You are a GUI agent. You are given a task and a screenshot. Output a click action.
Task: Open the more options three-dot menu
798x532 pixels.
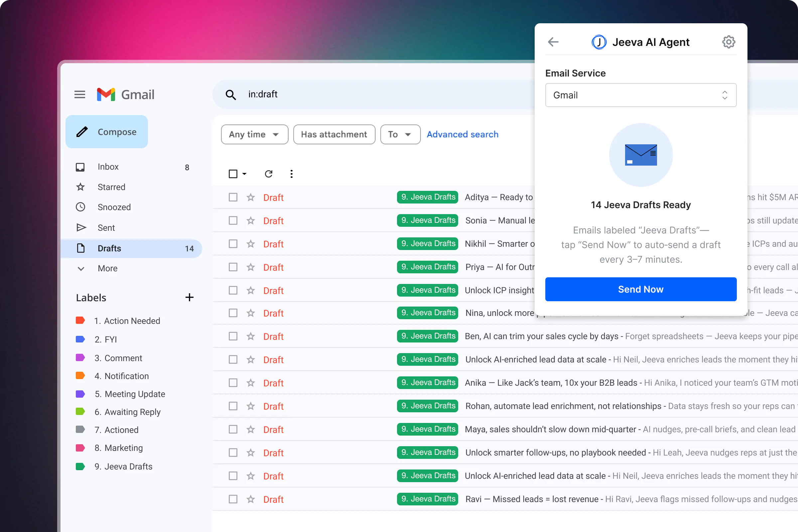(291, 174)
